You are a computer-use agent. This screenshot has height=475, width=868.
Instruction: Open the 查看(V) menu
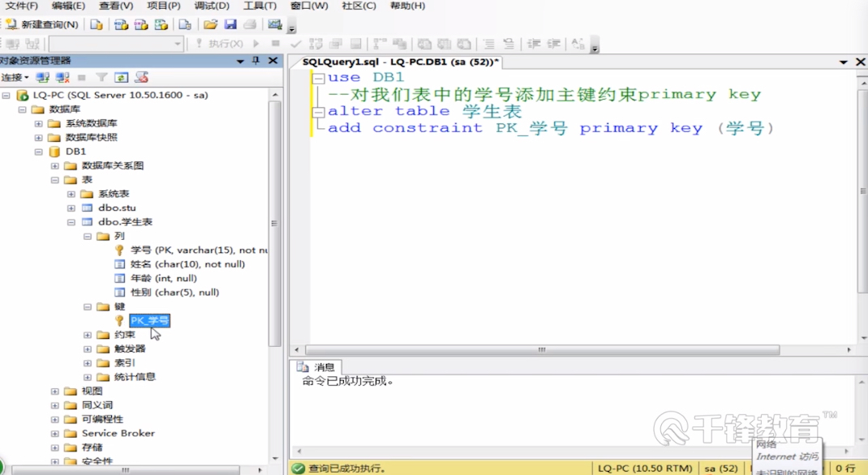[116, 6]
